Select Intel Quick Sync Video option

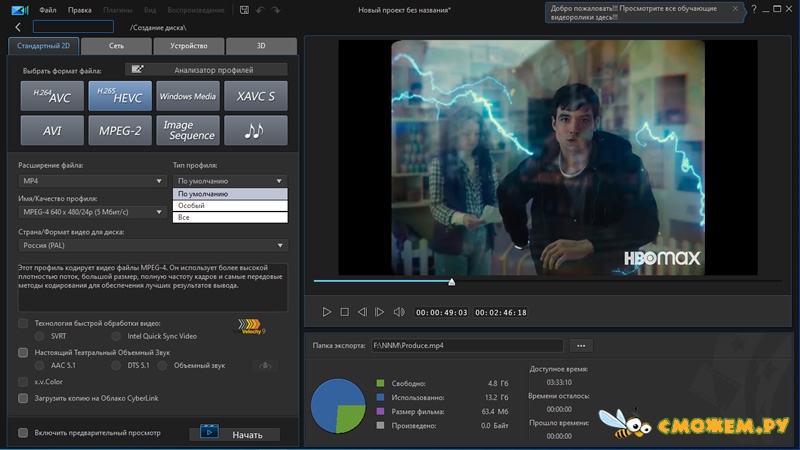click(116, 336)
